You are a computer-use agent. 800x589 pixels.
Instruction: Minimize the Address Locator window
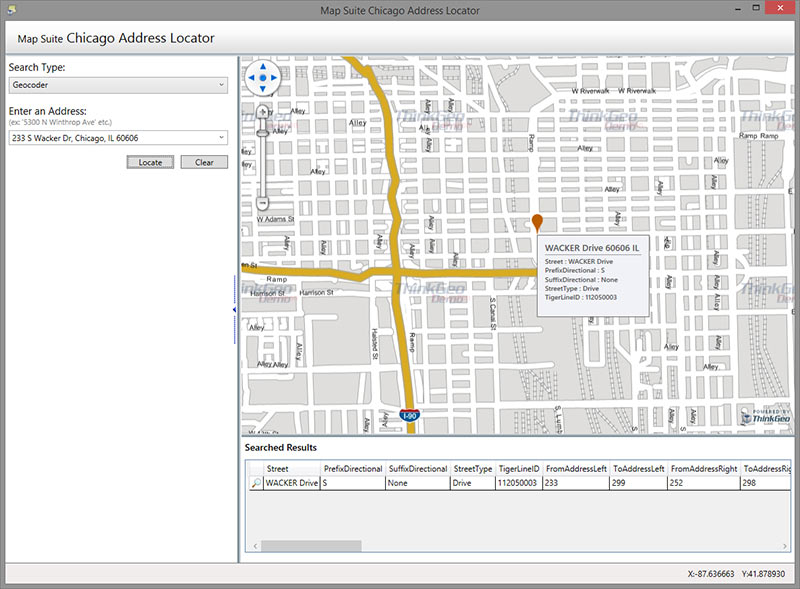click(x=738, y=9)
